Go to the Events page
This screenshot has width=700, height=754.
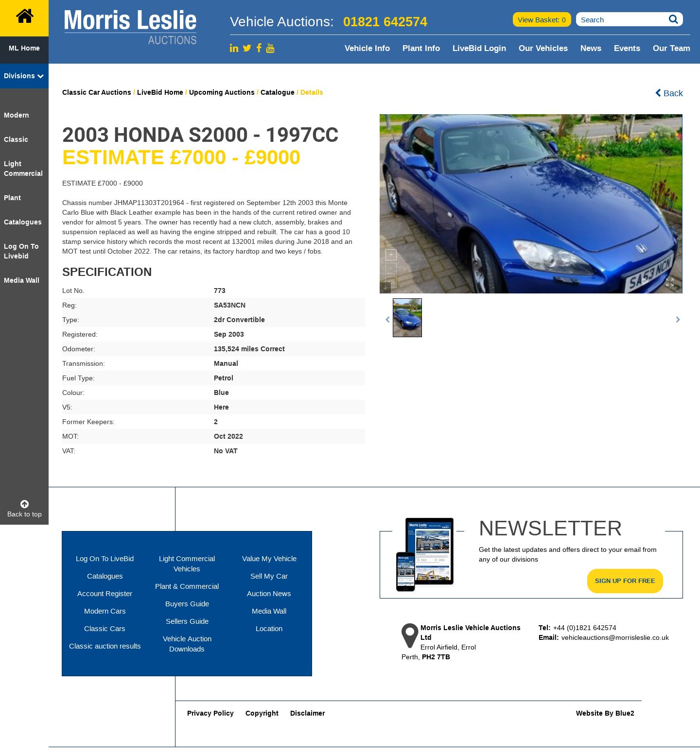[627, 48]
